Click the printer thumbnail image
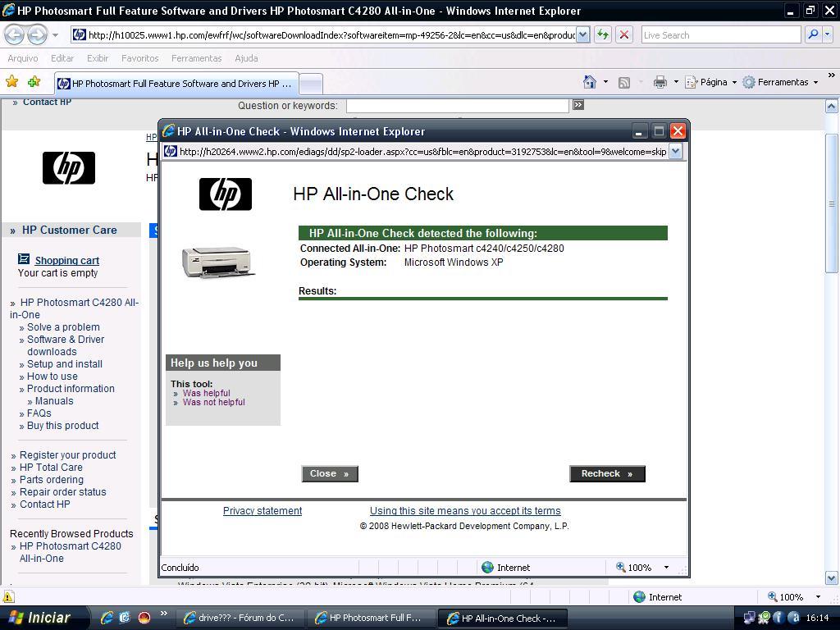The height and width of the screenshot is (630, 840). point(217,262)
